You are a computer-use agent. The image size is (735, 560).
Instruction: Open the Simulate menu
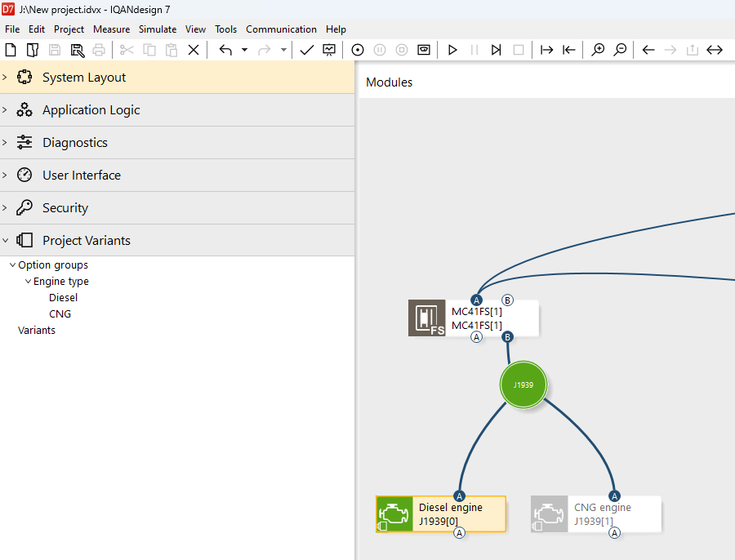(158, 29)
